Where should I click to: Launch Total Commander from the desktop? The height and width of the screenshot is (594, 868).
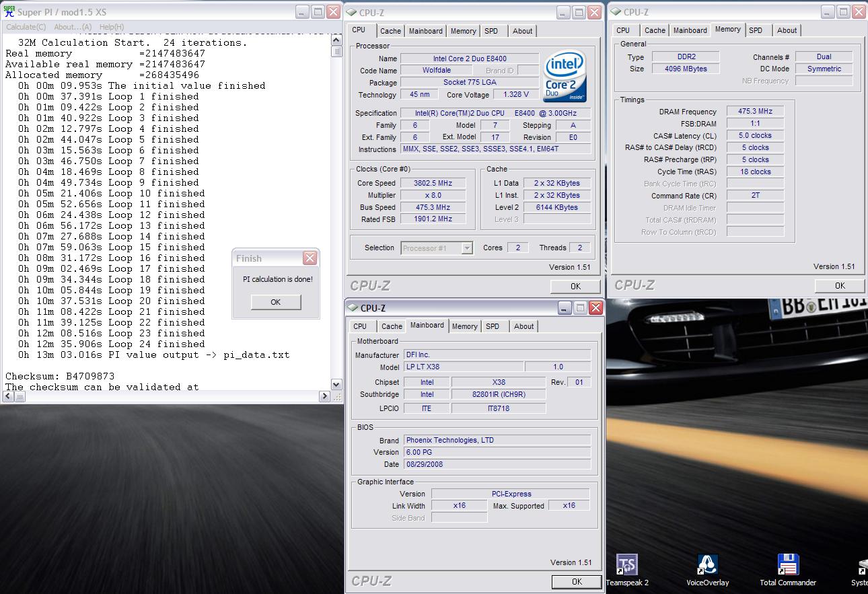(788, 569)
